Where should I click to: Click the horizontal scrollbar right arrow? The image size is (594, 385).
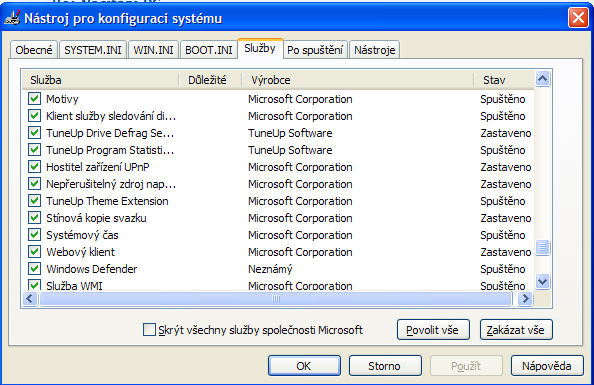coord(525,299)
